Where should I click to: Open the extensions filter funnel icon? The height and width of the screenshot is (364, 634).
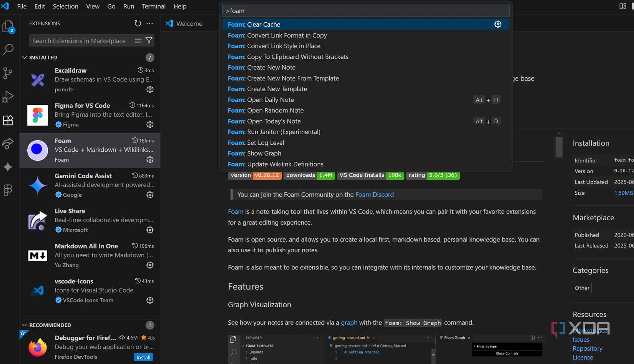point(149,40)
